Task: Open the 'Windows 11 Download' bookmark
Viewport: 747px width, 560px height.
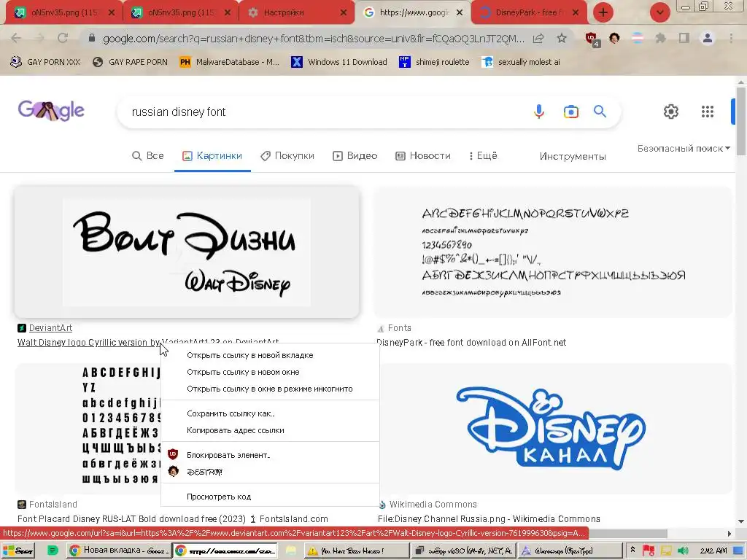Action: [x=338, y=62]
